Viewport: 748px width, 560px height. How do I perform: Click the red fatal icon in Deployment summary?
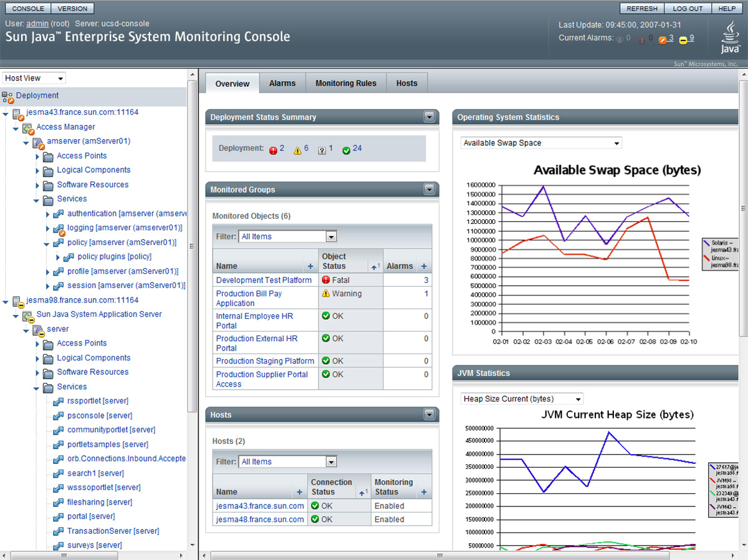click(x=273, y=150)
